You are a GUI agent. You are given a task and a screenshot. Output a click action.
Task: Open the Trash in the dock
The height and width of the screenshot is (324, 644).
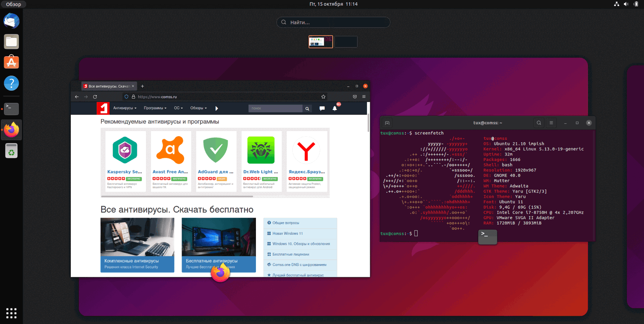tap(12, 150)
